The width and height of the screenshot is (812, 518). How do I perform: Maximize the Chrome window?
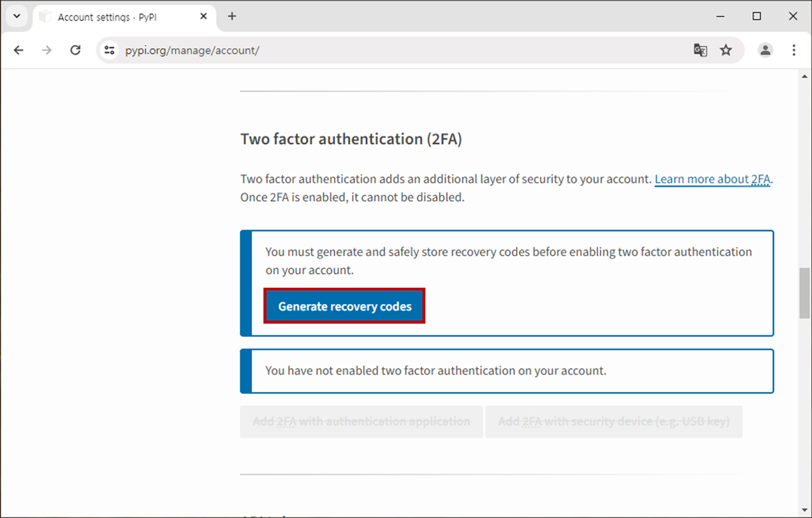click(757, 16)
